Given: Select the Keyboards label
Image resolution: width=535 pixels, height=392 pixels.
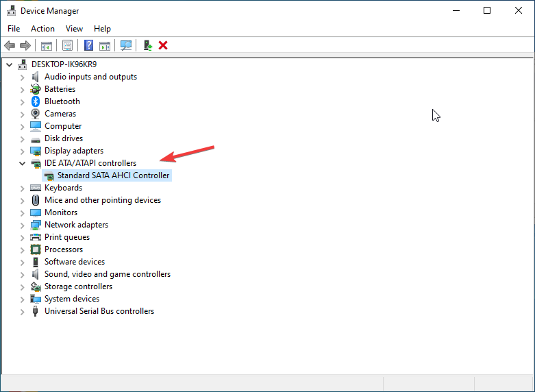Looking at the screenshot, I should coord(63,188).
